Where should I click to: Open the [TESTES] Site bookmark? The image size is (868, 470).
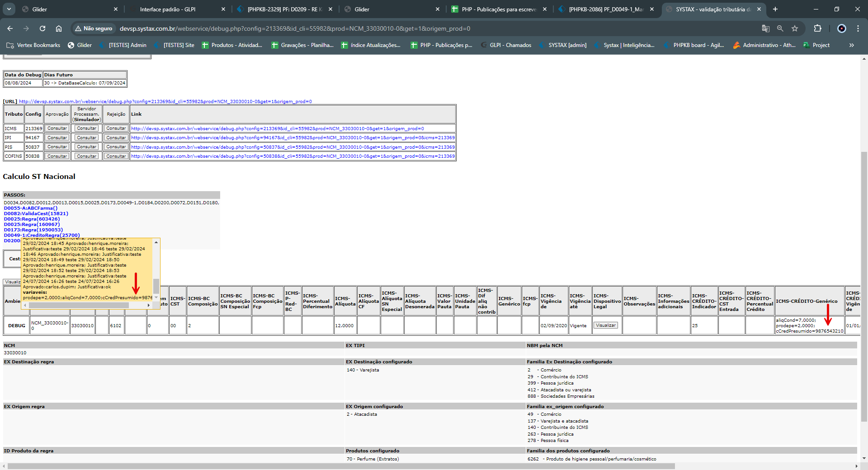(x=174, y=45)
